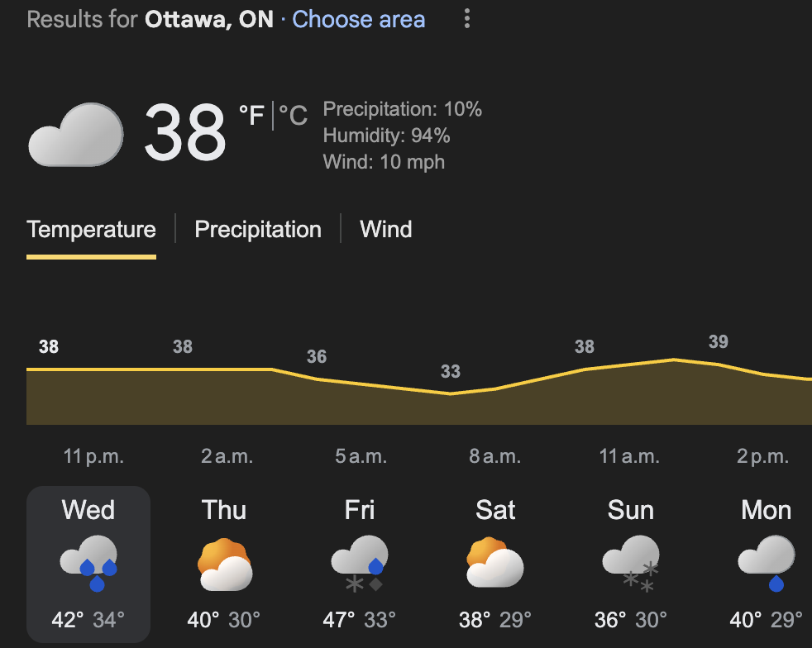
Task: Select Sunday's snow forecast icon
Action: [631, 564]
